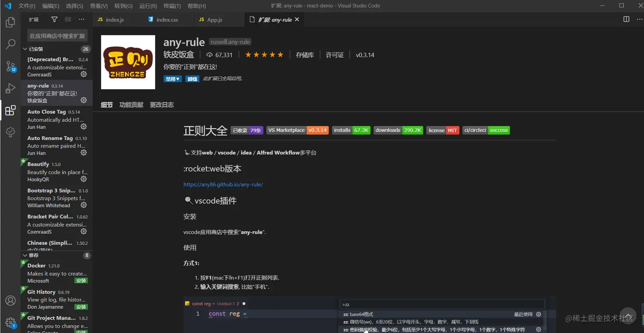Focus the extension marketplace search box
644x333 pixels.
(x=57, y=36)
